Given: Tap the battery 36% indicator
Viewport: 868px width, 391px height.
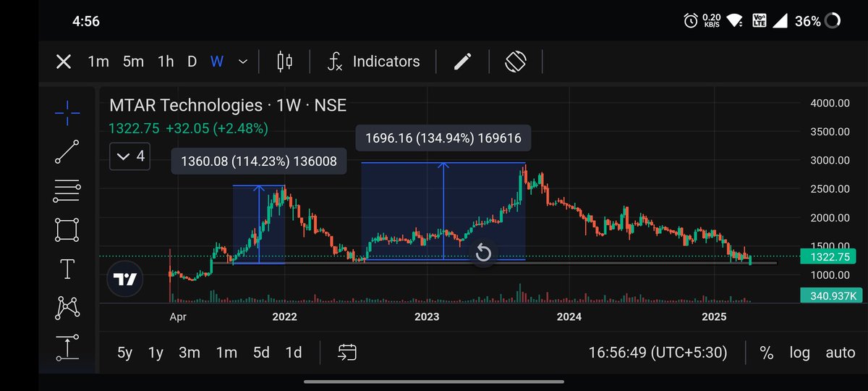Looking at the screenshot, I should click(x=817, y=21).
